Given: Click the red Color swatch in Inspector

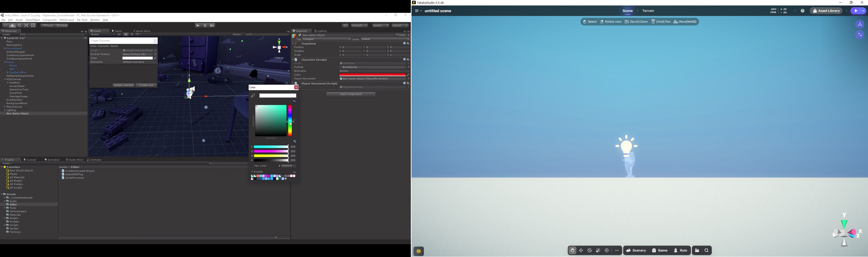Looking at the screenshot, I should pos(372,75).
